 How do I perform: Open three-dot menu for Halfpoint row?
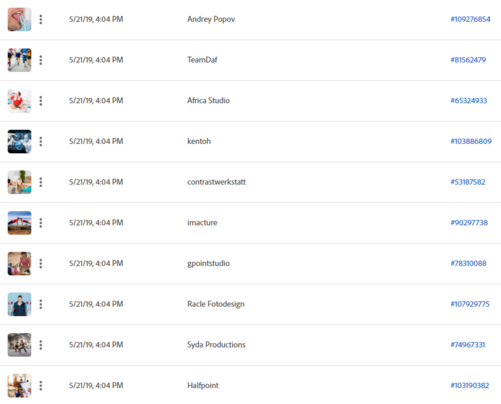(41, 385)
